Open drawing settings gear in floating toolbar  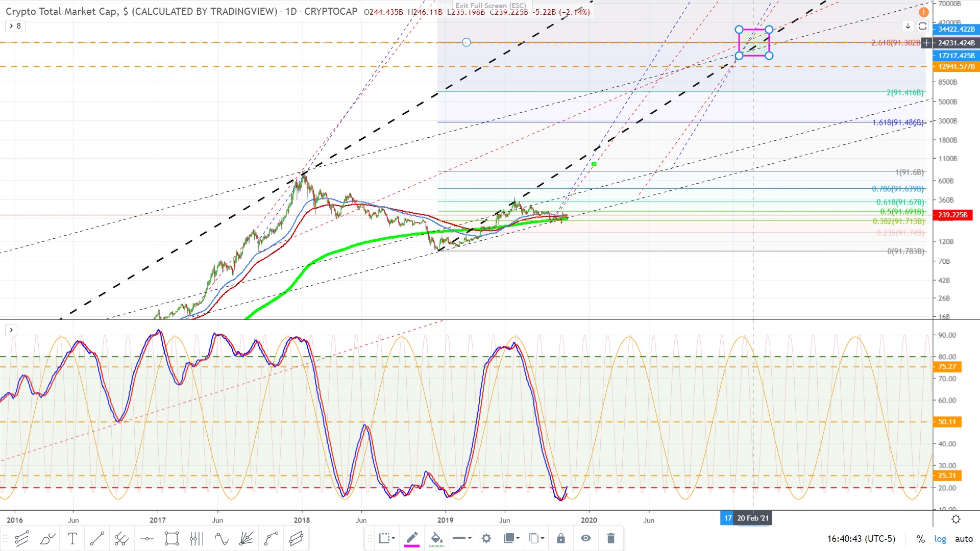[x=486, y=538]
